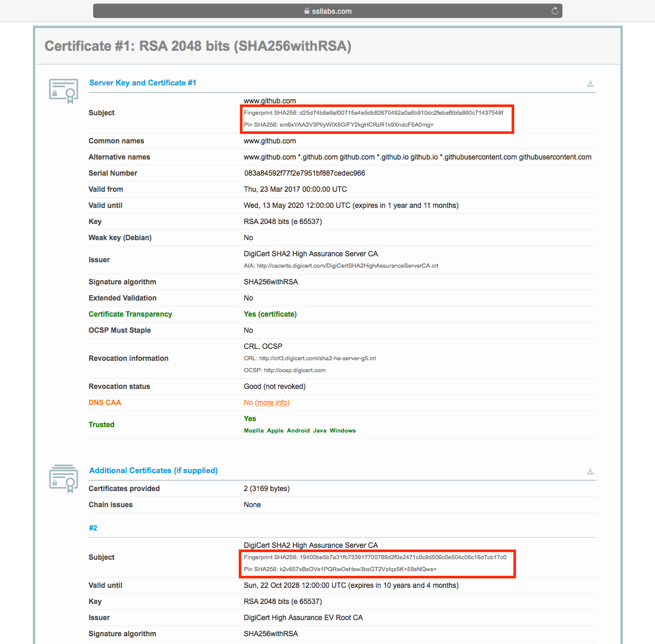This screenshot has height=644, width=655.
Task: Check trust status for Mozilla
Action: coord(253,430)
